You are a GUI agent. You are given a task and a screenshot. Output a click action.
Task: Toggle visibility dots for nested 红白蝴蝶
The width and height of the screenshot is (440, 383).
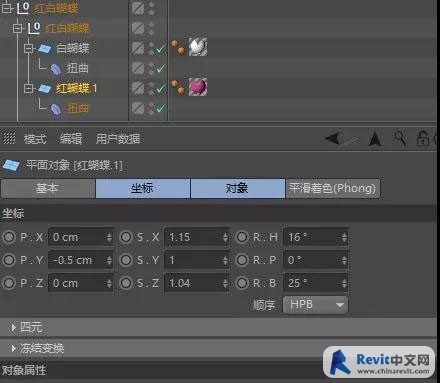click(x=151, y=28)
